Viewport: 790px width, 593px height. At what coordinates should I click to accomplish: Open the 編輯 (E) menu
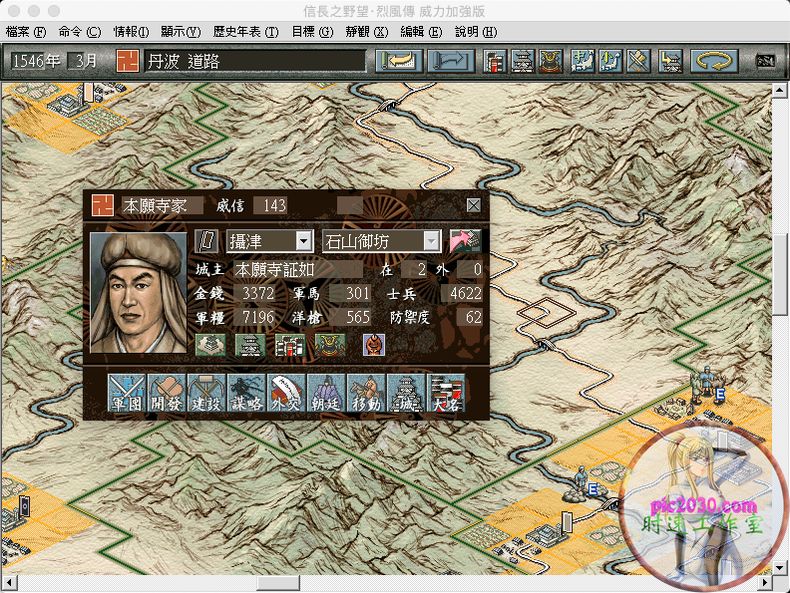(x=421, y=32)
